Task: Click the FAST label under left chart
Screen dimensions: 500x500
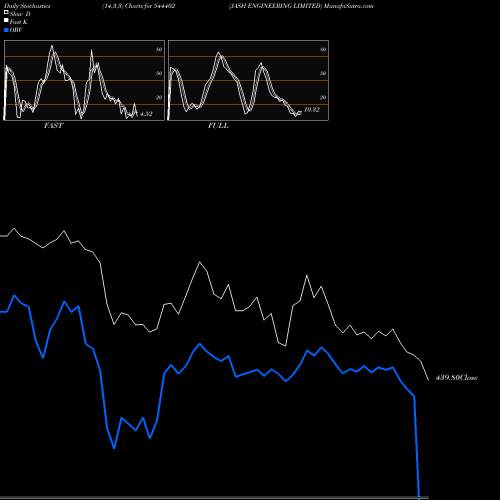Action: [53, 126]
